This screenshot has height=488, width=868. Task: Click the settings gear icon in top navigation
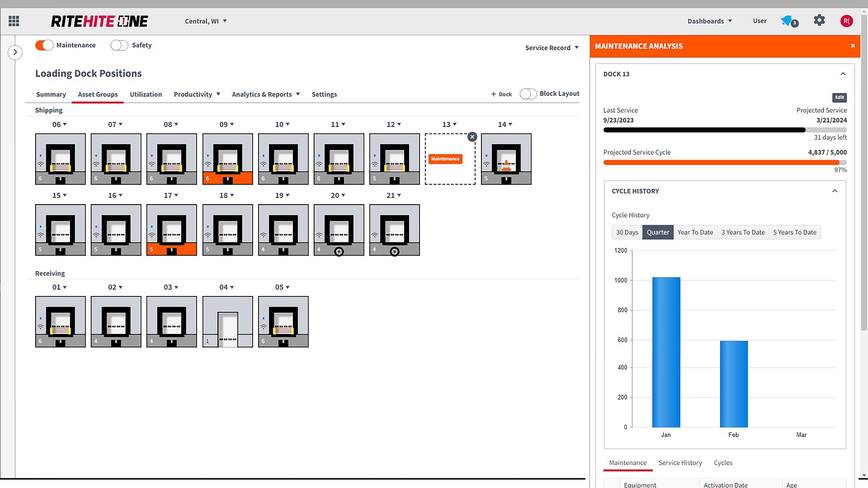820,21
